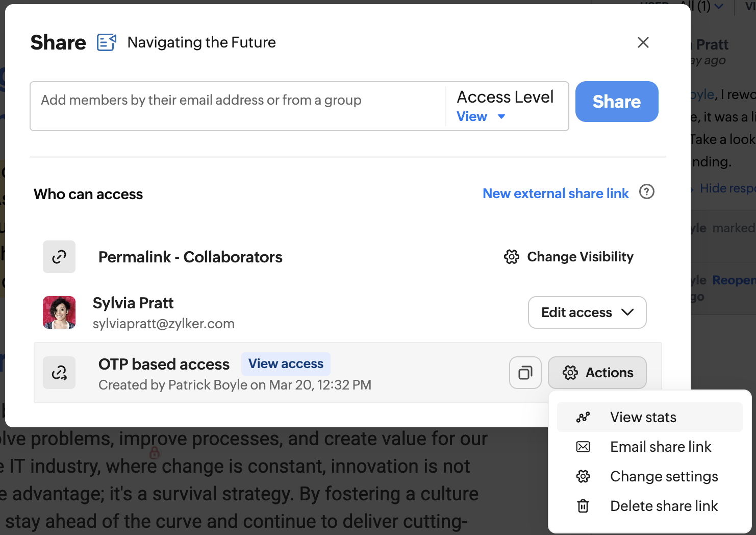
Task: Close the Share dialog
Action: pos(643,42)
